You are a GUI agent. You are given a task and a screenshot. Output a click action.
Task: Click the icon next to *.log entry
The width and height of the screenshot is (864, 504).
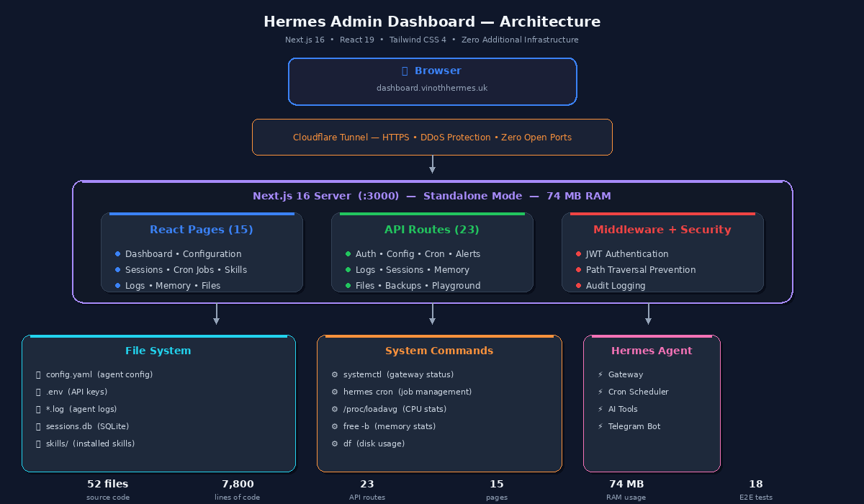38,409
